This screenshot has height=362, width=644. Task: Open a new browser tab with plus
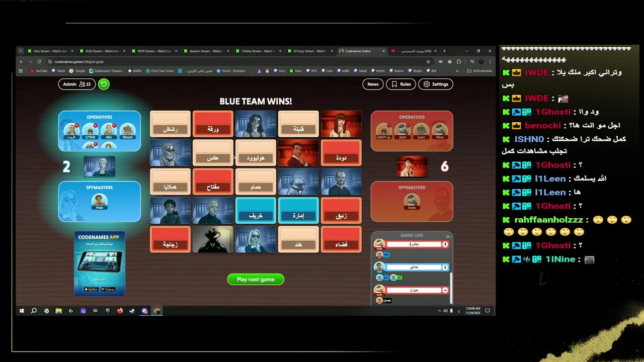444,51
